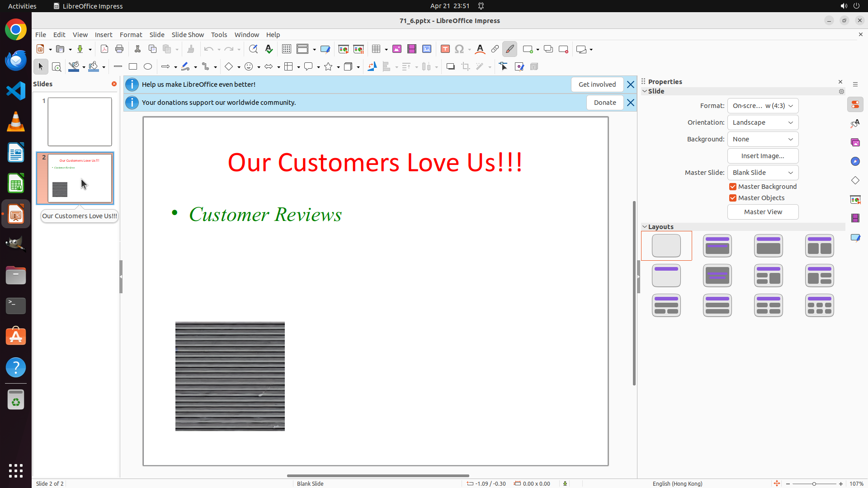Click the Insert Image... button
Screen dimensions: 868x488
pos(763,156)
